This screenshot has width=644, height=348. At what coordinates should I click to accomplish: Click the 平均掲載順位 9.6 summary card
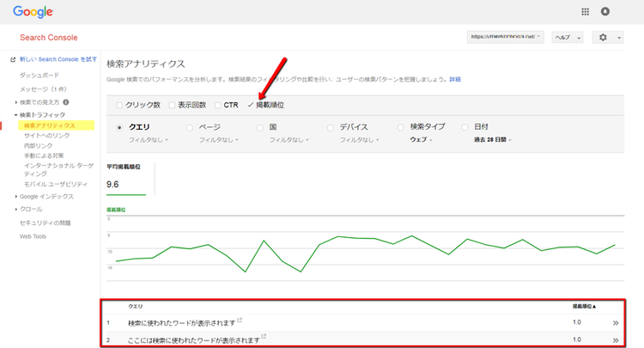click(126, 179)
